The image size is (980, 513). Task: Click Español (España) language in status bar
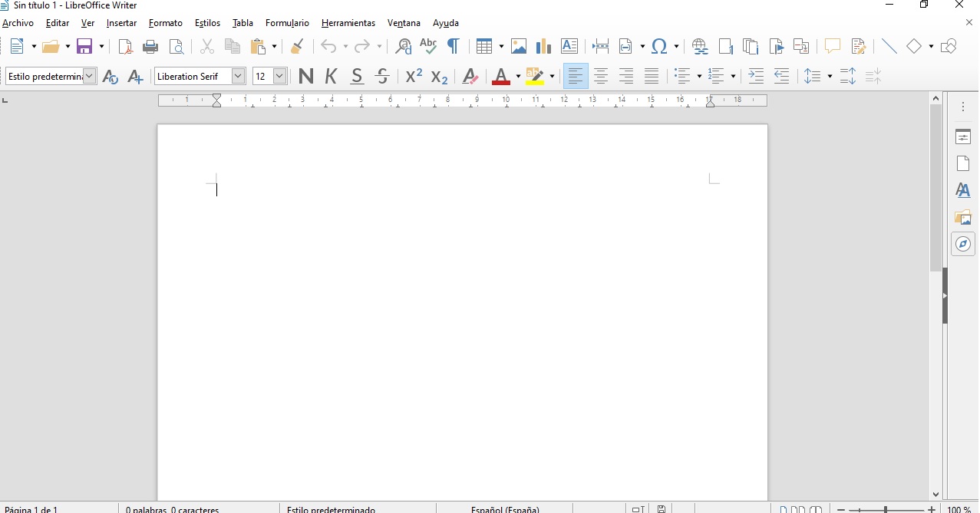[505, 509]
